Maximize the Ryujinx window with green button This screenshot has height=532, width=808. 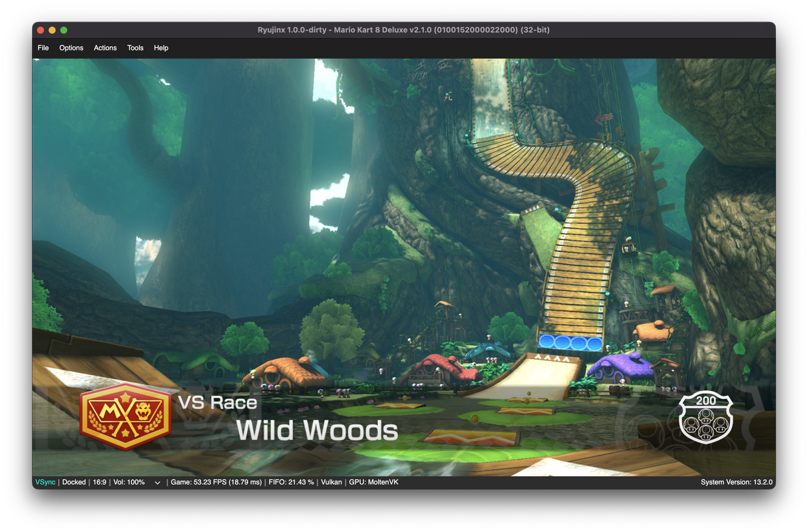(x=64, y=30)
